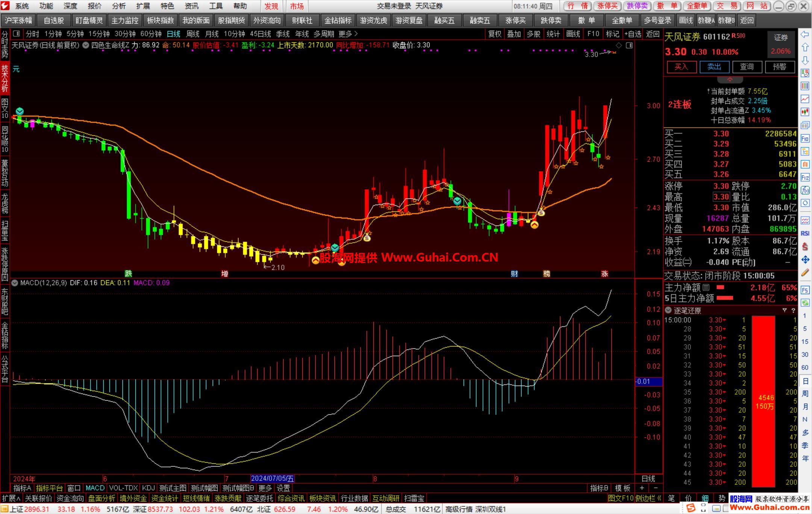Click the RSI indicator icon in right sidebar

coord(805,233)
